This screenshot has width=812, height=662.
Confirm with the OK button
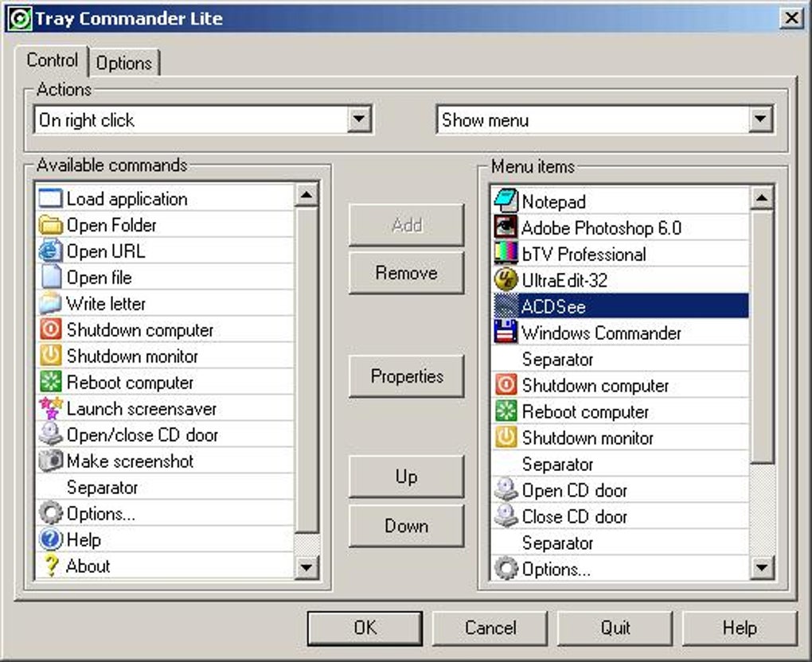click(x=365, y=628)
